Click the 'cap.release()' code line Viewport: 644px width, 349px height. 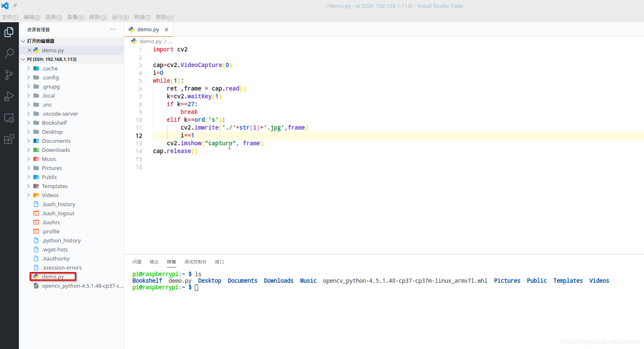tap(175, 151)
